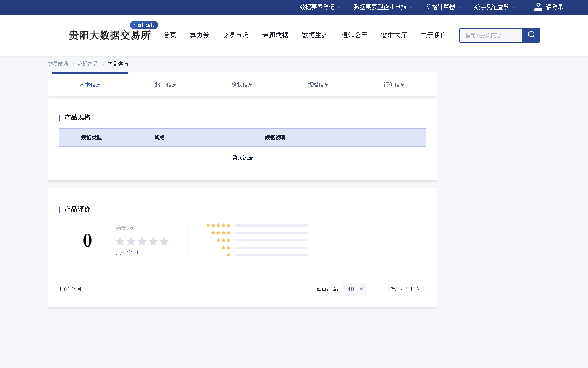Click 请登录 login link
588x368 pixels.
point(555,7)
